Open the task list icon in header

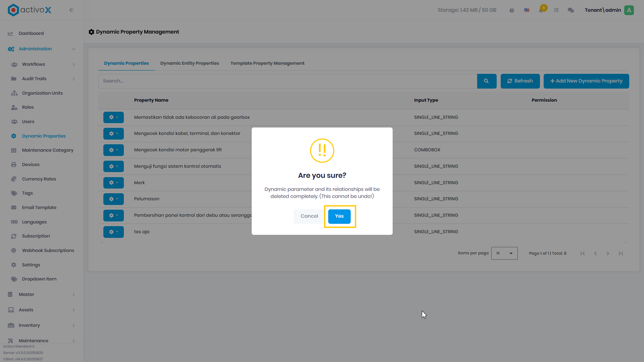click(556, 10)
